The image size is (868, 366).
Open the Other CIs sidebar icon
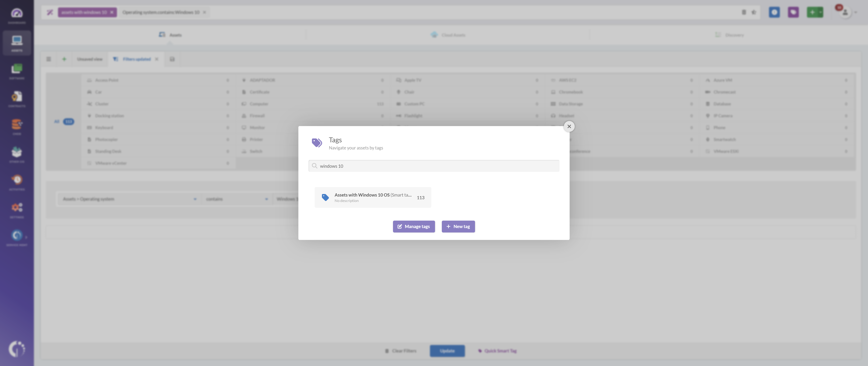(x=17, y=155)
